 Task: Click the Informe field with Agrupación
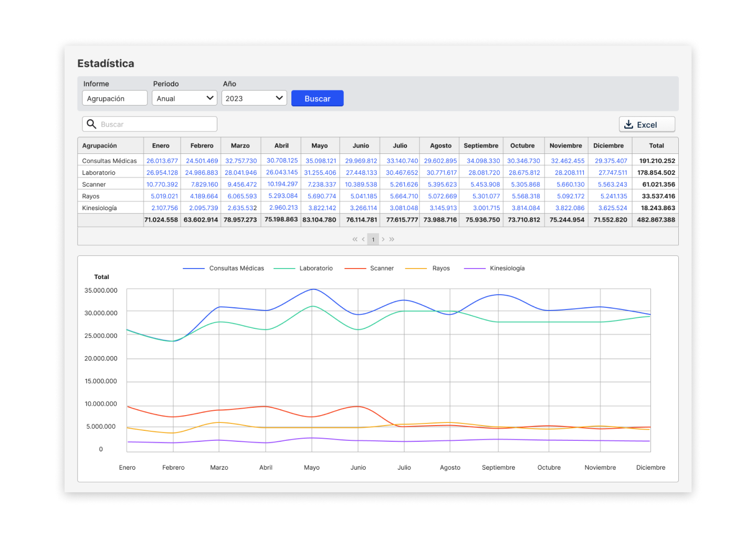point(115,98)
